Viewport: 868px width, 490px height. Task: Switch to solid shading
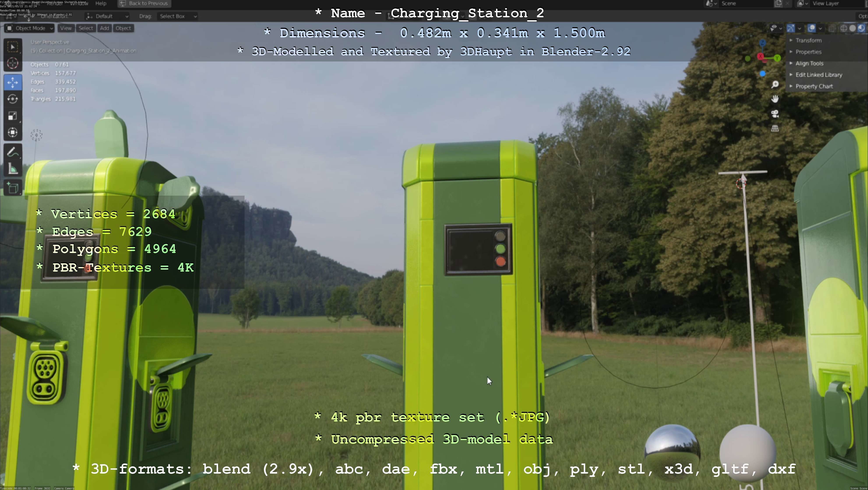(x=852, y=28)
